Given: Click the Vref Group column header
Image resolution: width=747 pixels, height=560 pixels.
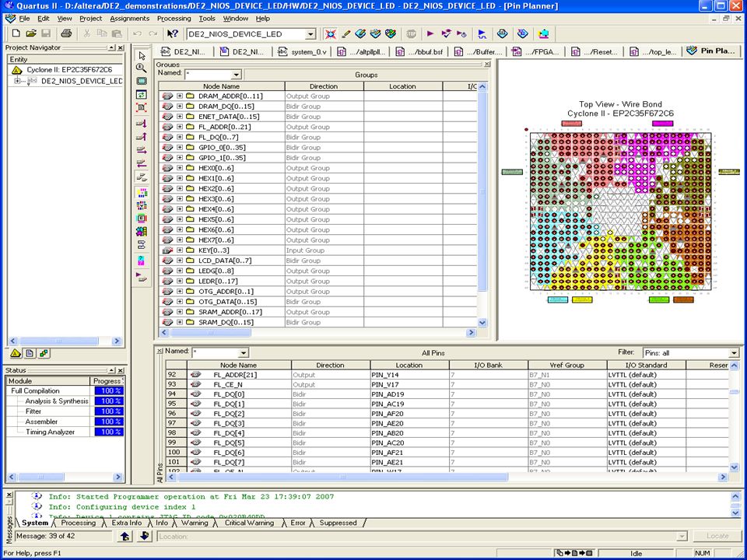Looking at the screenshot, I should tap(567, 366).
